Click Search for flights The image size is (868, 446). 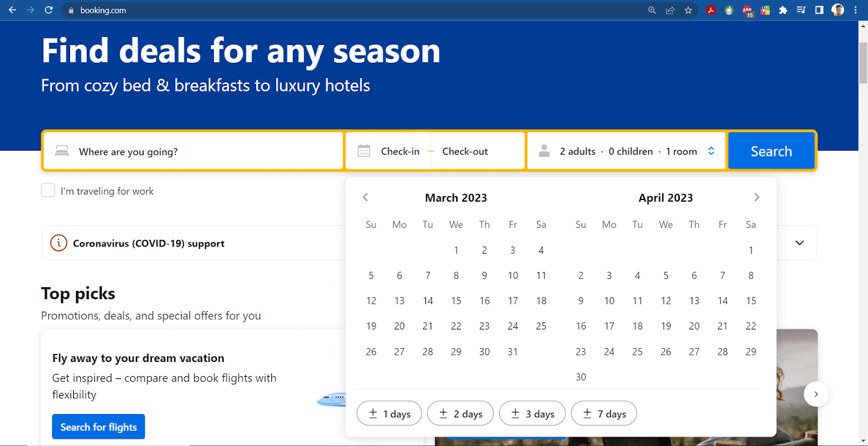coord(98,426)
